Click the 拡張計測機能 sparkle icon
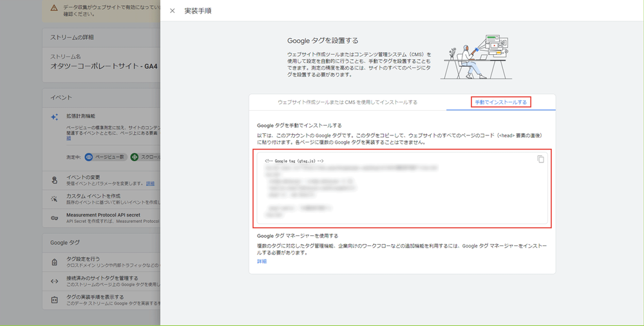 click(54, 117)
